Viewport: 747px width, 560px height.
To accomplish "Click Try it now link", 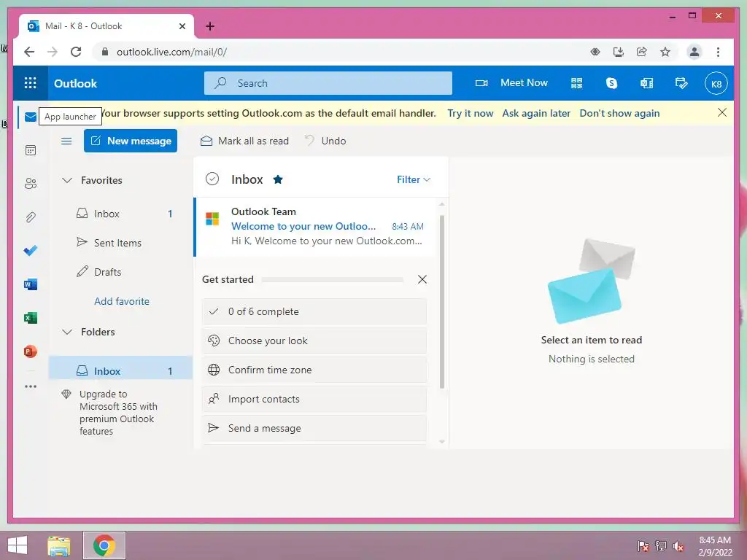I will pos(471,113).
